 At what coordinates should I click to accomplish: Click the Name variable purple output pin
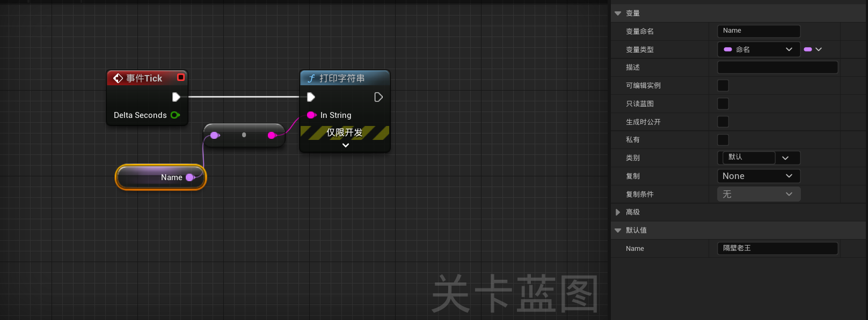[190, 177]
